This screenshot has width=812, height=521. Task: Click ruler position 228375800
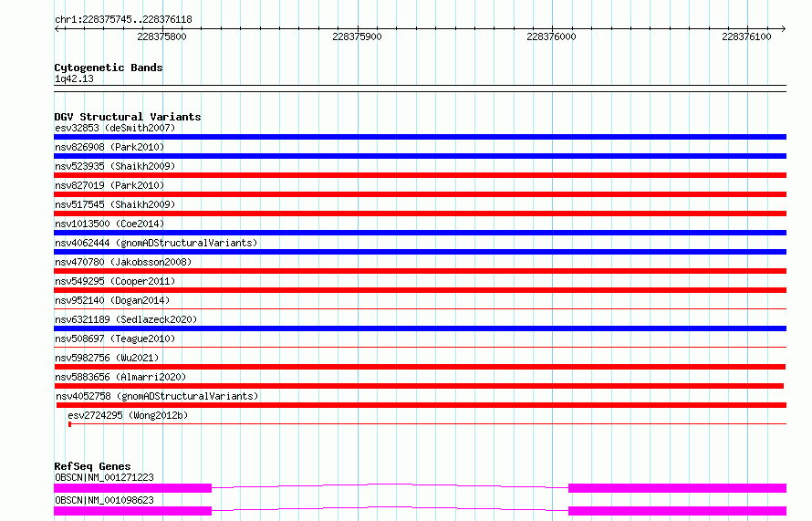tap(161, 36)
